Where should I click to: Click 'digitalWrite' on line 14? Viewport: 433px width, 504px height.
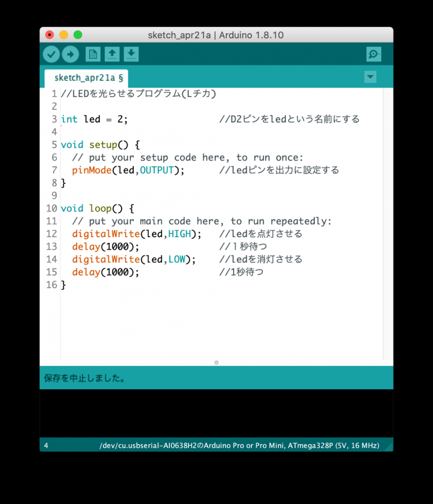click(x=106, y=259)
